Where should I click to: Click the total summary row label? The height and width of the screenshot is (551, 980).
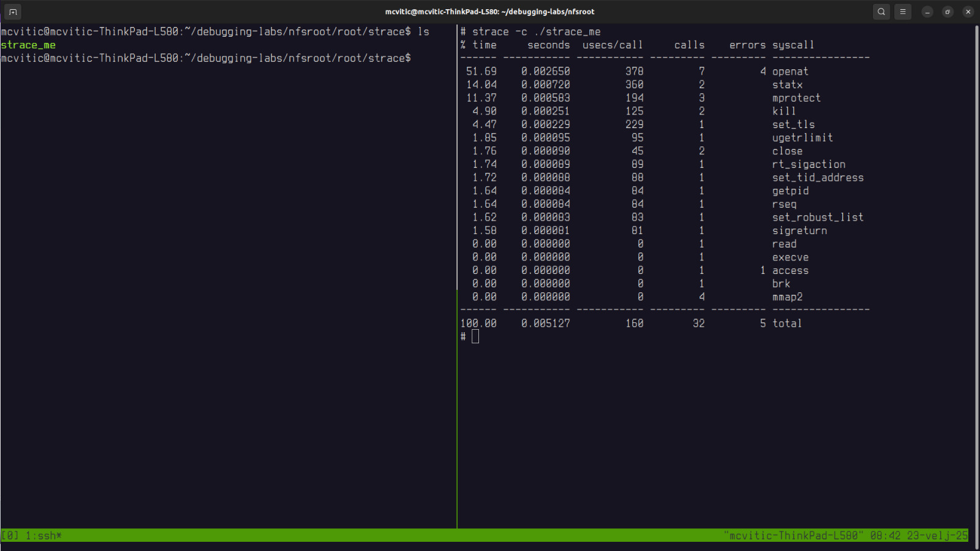(787, 324)
